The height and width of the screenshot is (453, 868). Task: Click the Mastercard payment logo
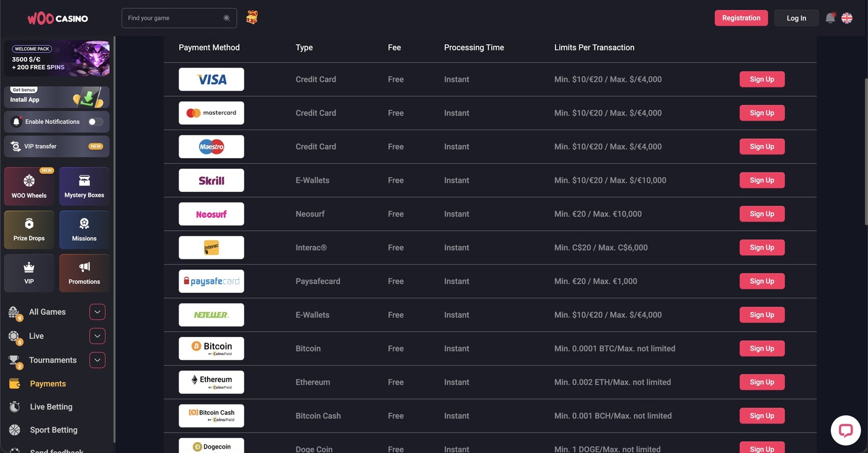(211, 113)
